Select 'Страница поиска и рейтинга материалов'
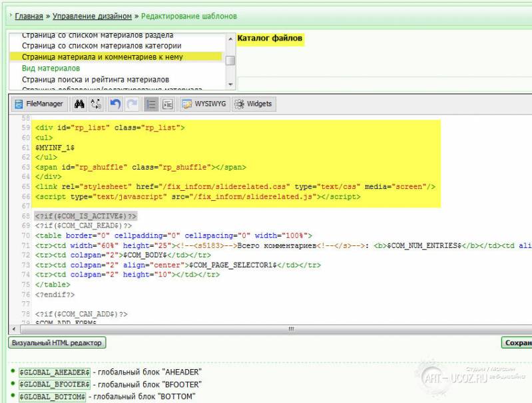The height and width of the screenshot is (403, 532). pyautogui.click(x=95, y=79)
